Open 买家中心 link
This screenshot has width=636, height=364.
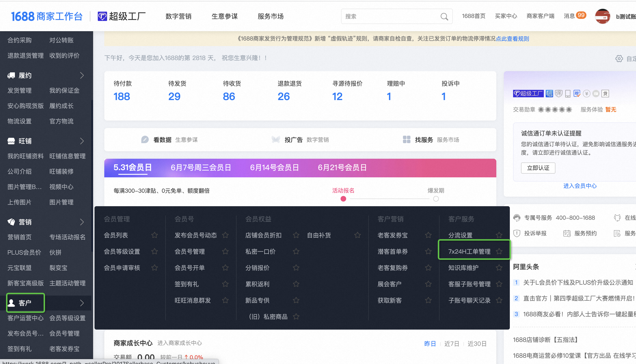pos(506,16)
